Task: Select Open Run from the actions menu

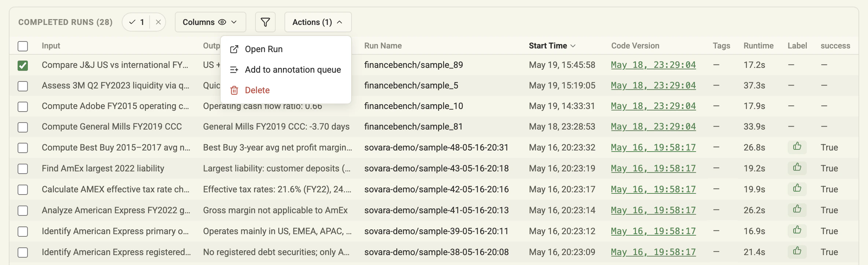Action: pyautogui.click(x=286, y=49)
